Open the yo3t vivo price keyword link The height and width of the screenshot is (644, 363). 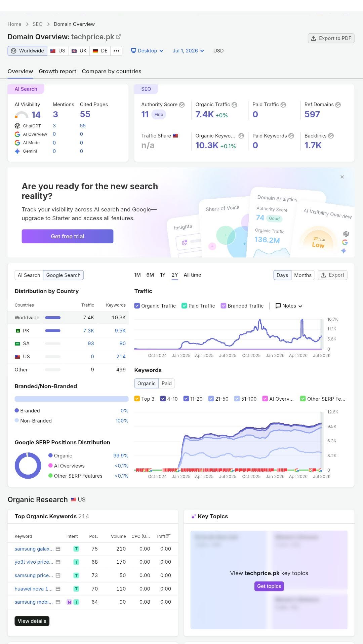34,562
